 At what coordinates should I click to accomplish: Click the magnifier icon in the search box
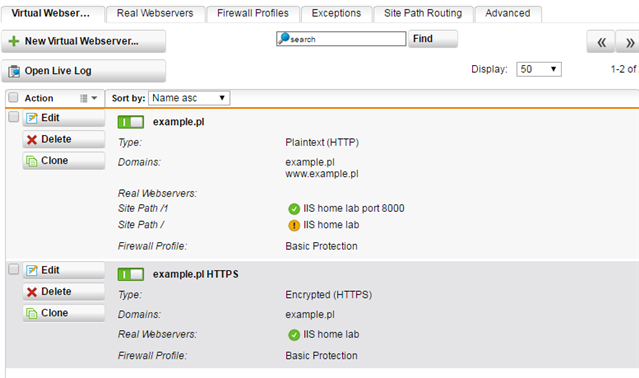284,38
